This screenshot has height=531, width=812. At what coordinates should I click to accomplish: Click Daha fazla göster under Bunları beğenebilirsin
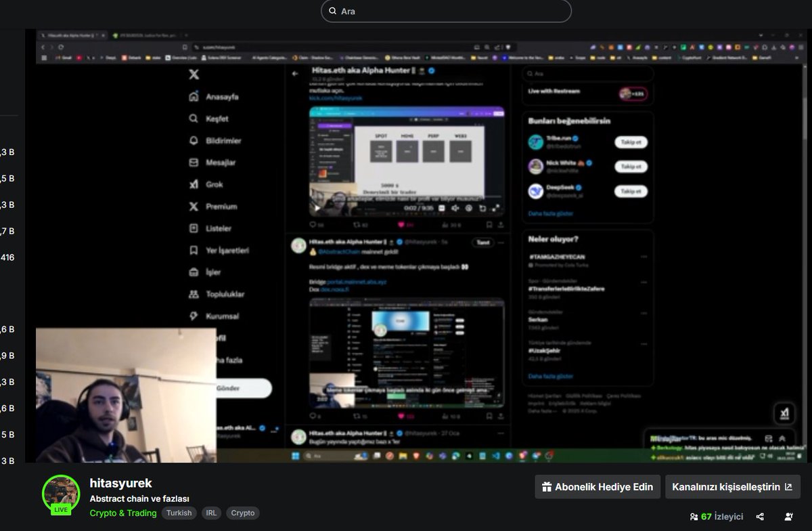coord(551,213)
